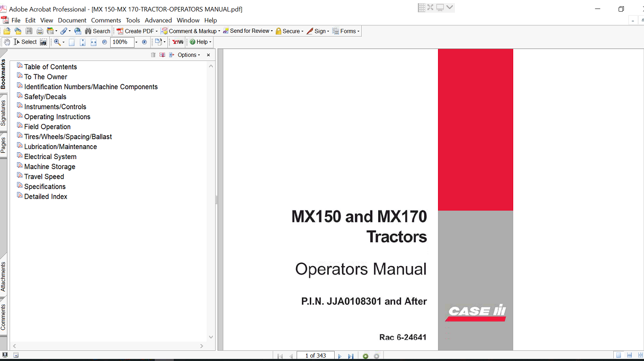Click the Save disk icon
The width and height of the screenshot is (644, 361).
pos(29,31)
